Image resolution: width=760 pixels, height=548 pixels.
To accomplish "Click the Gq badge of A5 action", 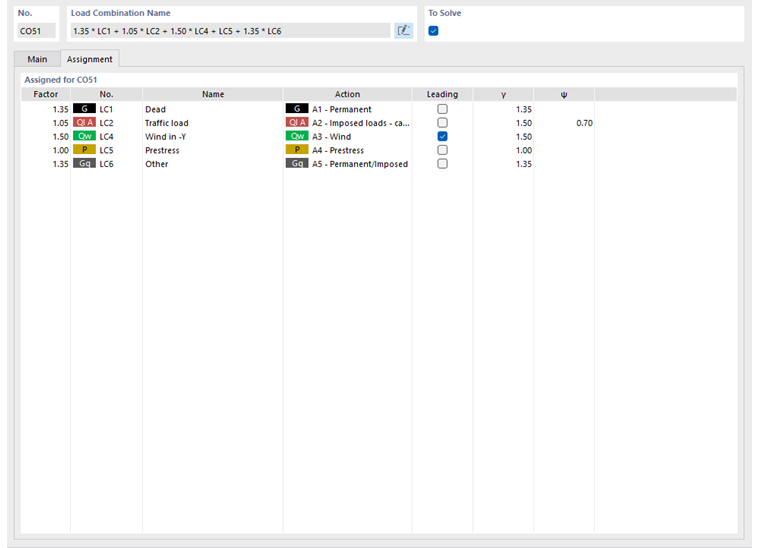I will [297, 163].
